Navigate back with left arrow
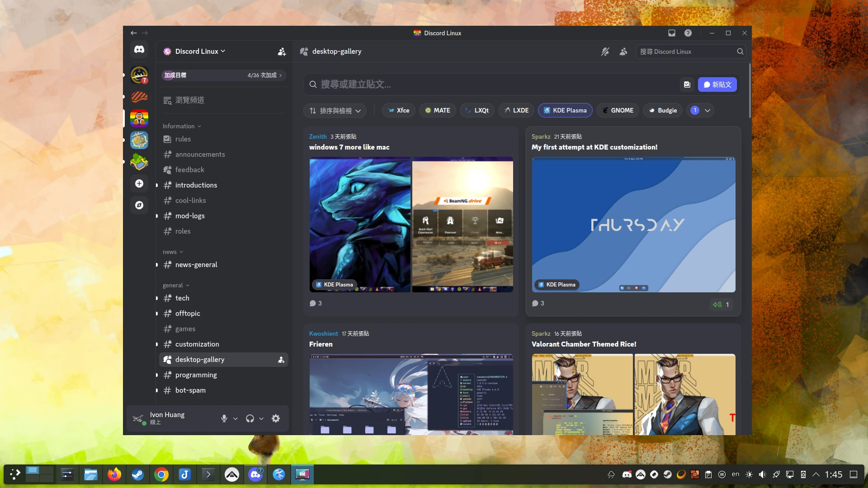 coord(133,33)
